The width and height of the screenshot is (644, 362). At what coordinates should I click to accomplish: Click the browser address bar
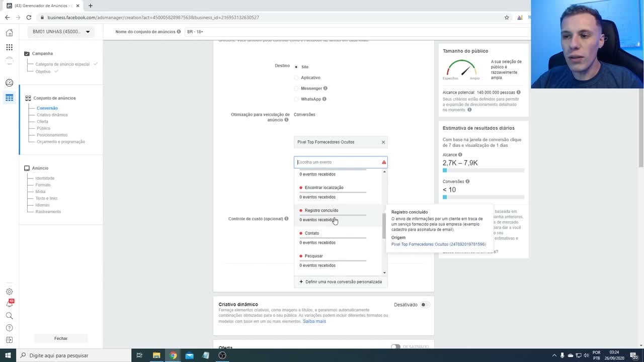click(x=272, y=18)
